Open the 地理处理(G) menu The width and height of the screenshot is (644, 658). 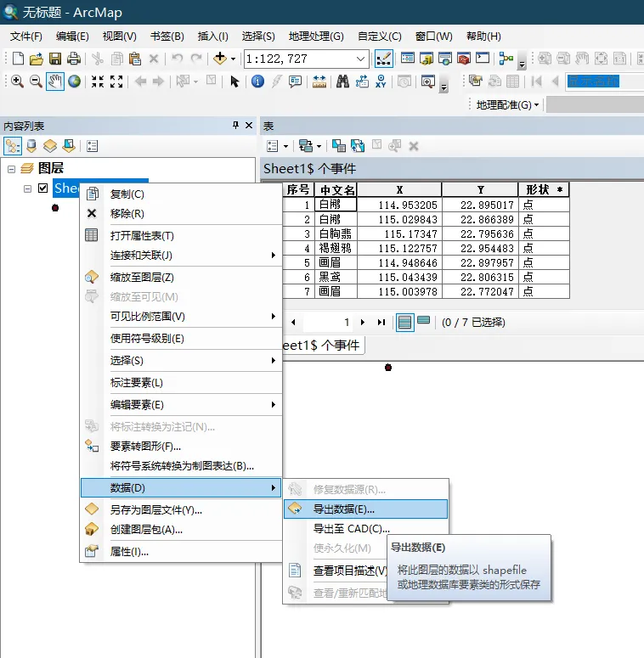click(316, 37)
